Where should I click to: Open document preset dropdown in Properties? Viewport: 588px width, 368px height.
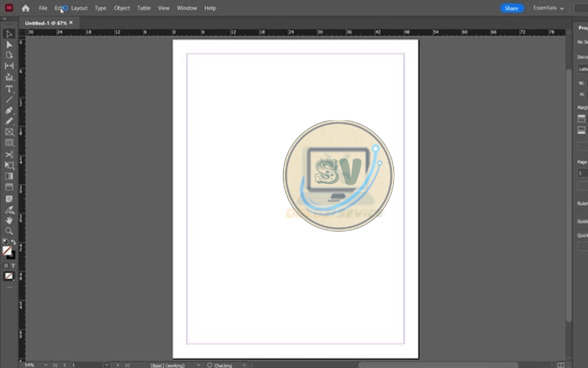pyautogui.click(x=583, y=68)
